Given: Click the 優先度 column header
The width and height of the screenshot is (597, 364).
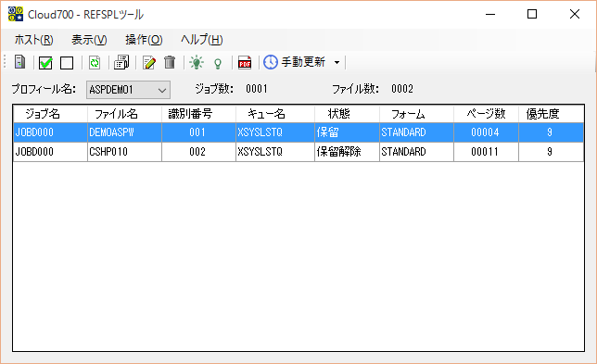Looking at the screenshot, I should point(551,114).
